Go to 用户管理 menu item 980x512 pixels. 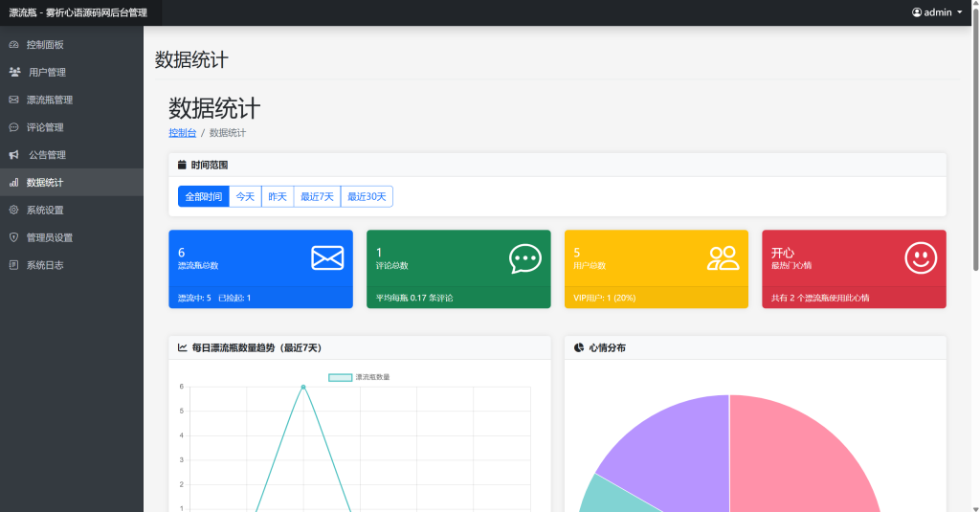click(72, 72)
